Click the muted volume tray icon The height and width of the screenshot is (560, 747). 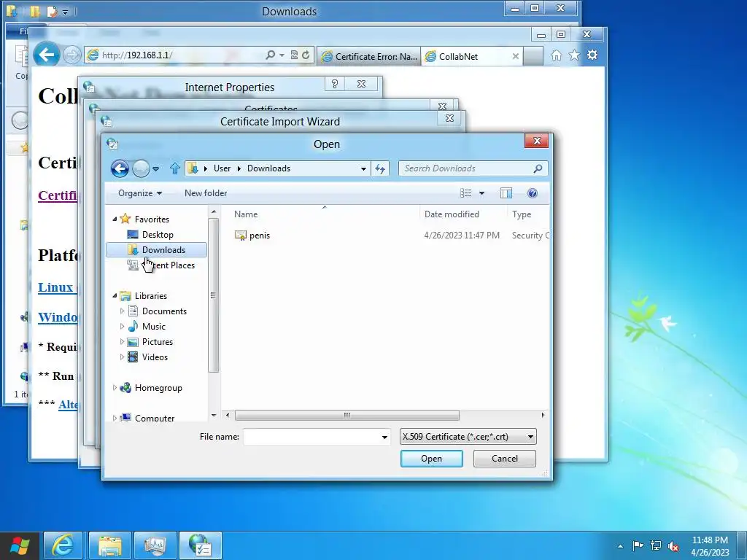coord(673,545)
